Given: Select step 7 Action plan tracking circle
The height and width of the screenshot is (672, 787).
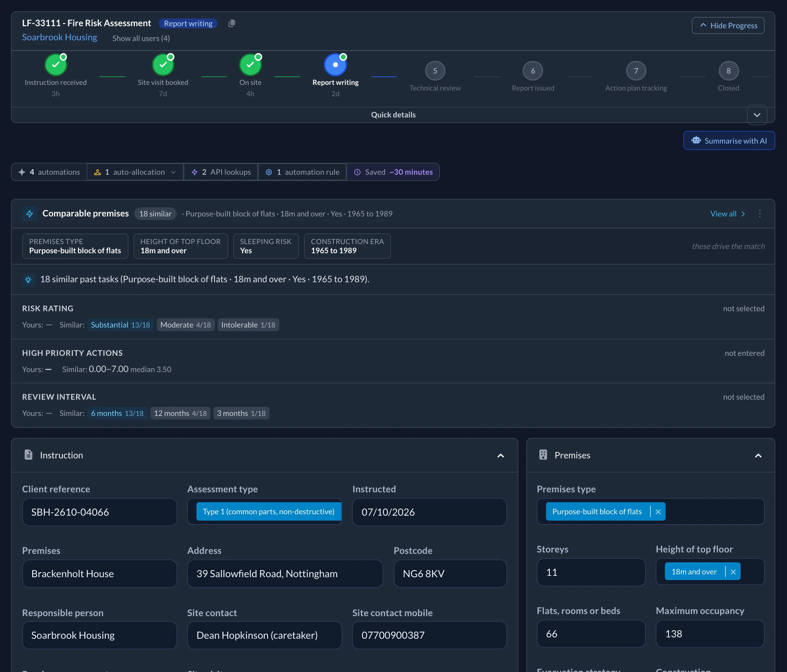Looking at the screenshot, I should coord(636,71).
